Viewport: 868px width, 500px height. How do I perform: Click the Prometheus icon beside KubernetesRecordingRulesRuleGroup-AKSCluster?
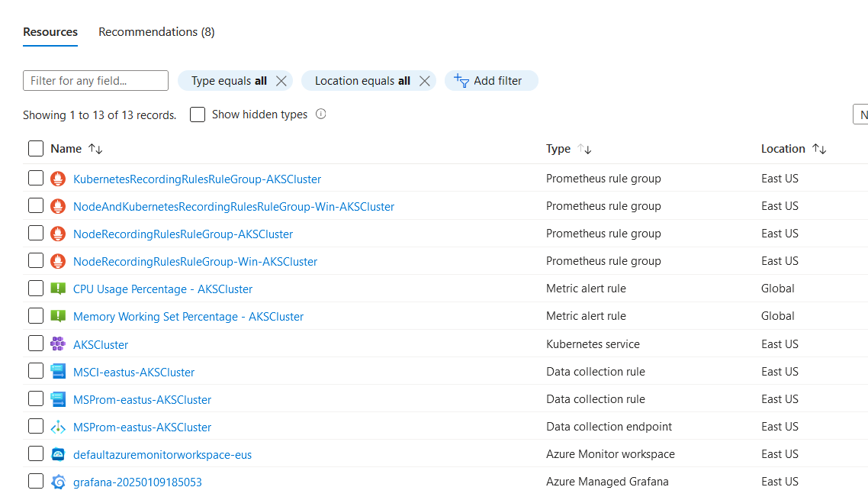point(58,179)
